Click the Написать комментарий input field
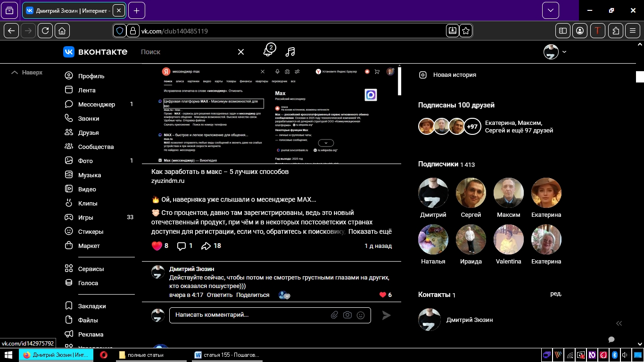This screenshot has height=362, width=644. pyautogui.click(x=250, y=315)
